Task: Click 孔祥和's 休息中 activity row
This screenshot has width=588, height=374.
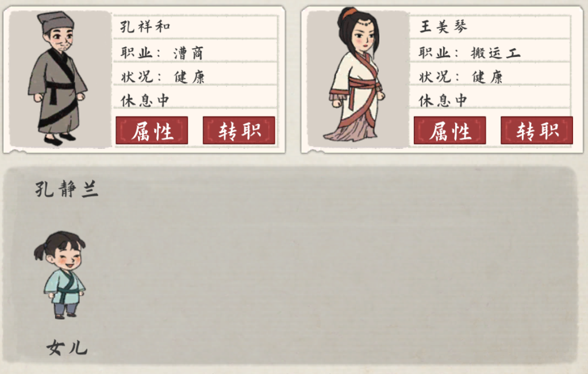Action: 195,100
